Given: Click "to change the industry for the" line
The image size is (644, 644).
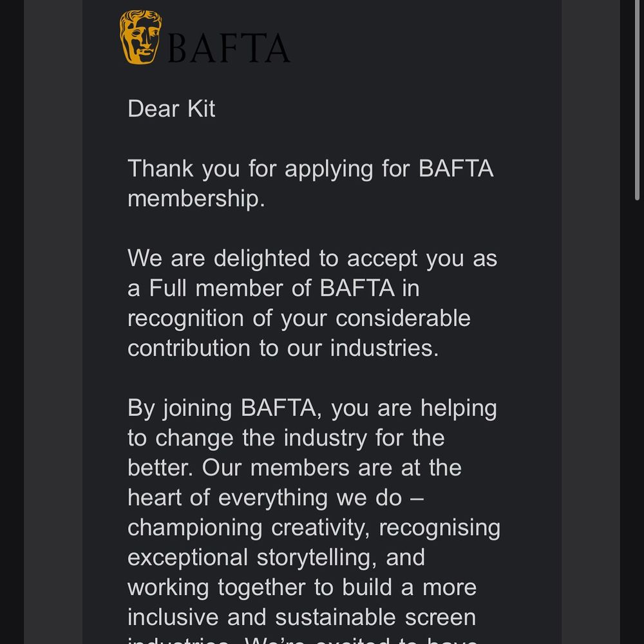Looking at the screenshot, I should pyautogui.click(x=286, y=438).
